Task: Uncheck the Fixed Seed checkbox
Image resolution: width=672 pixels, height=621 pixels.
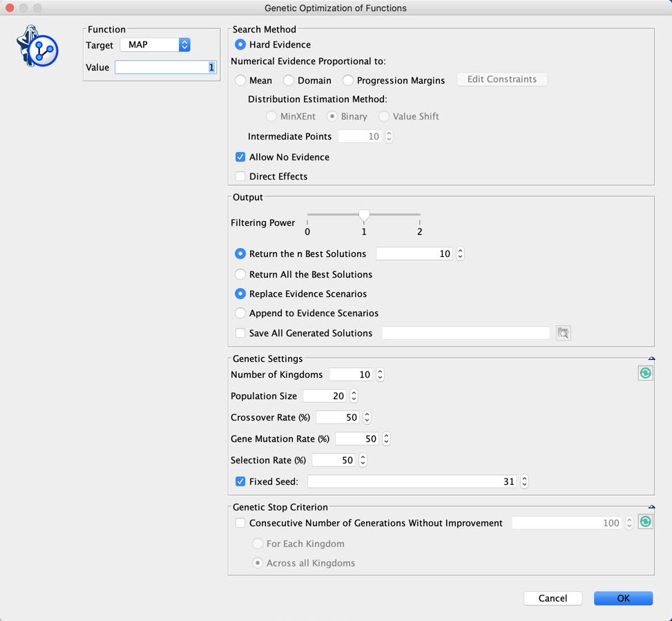Action: (240, 481)
